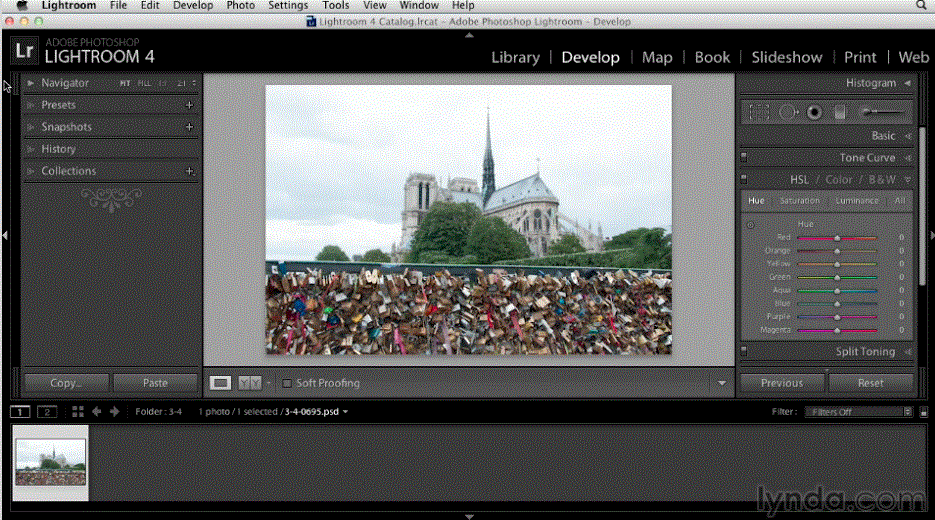935x520 pixels.
Task: Switch to the Library module
Action: (515, 57)
